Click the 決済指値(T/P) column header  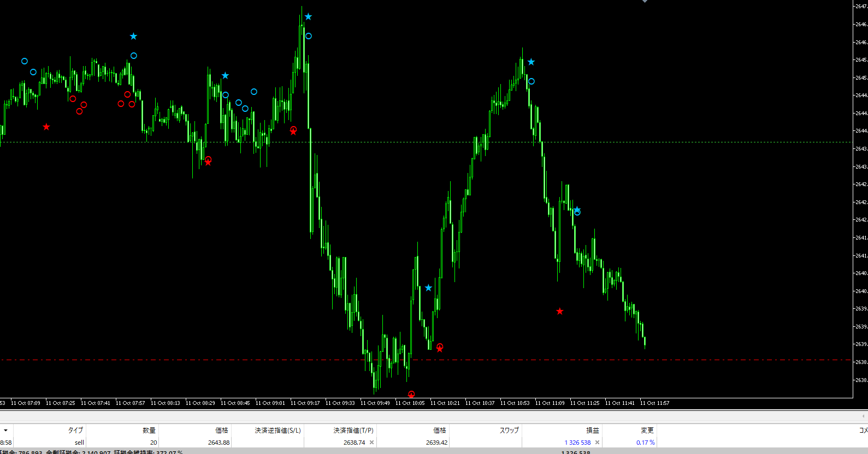353,431
